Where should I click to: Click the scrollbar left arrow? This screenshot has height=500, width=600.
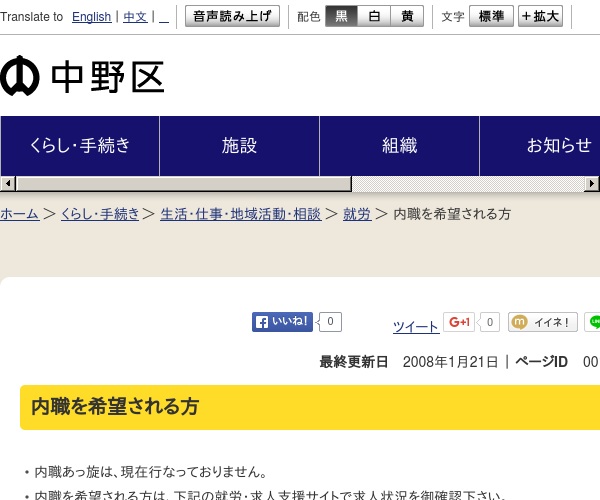8,184
